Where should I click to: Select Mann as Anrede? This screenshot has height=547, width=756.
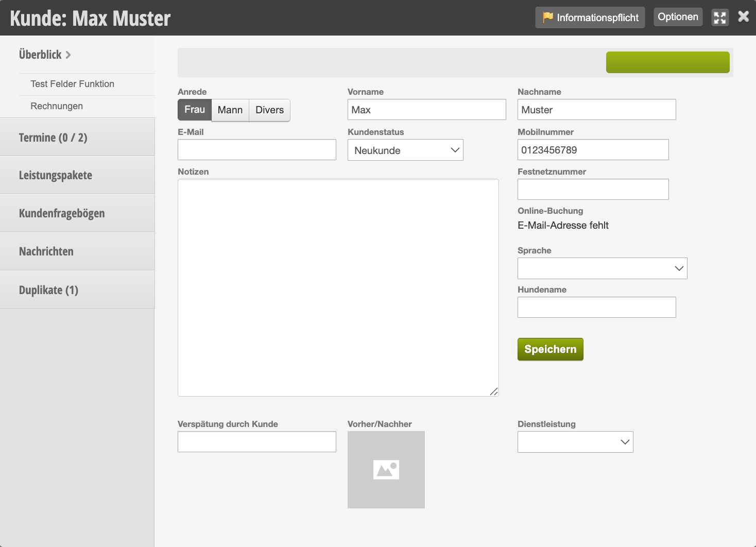[230, 110]
